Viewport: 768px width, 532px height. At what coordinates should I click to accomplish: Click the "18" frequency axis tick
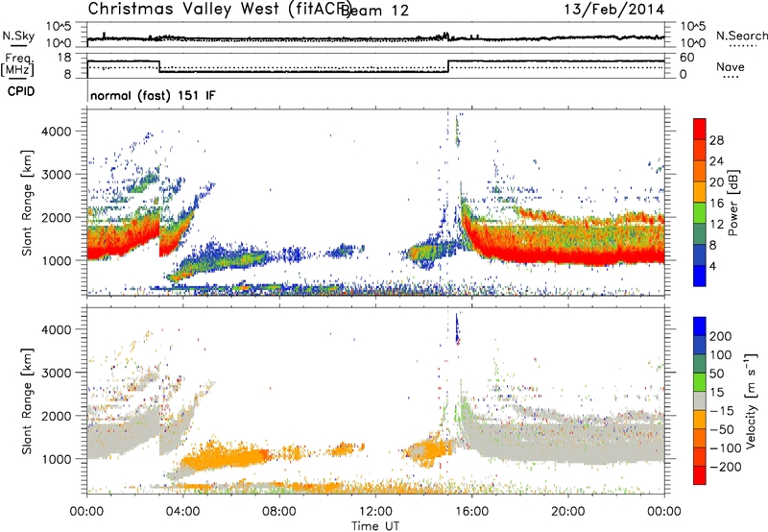click(63, 58)
